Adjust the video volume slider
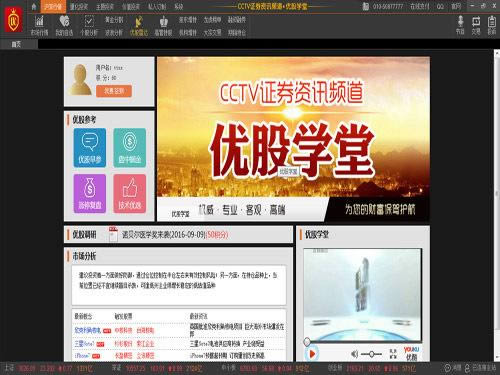The height and width of the screenshot is (375, 500). click(371, 354)
